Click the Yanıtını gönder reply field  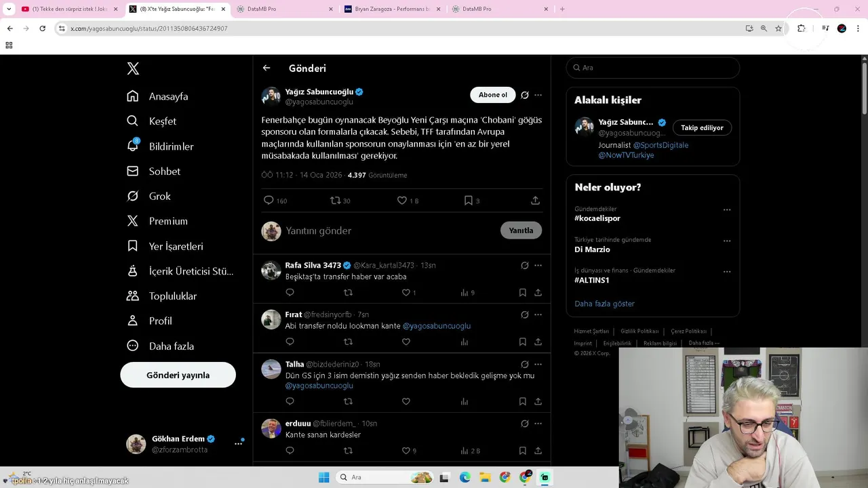coord(390,230)
